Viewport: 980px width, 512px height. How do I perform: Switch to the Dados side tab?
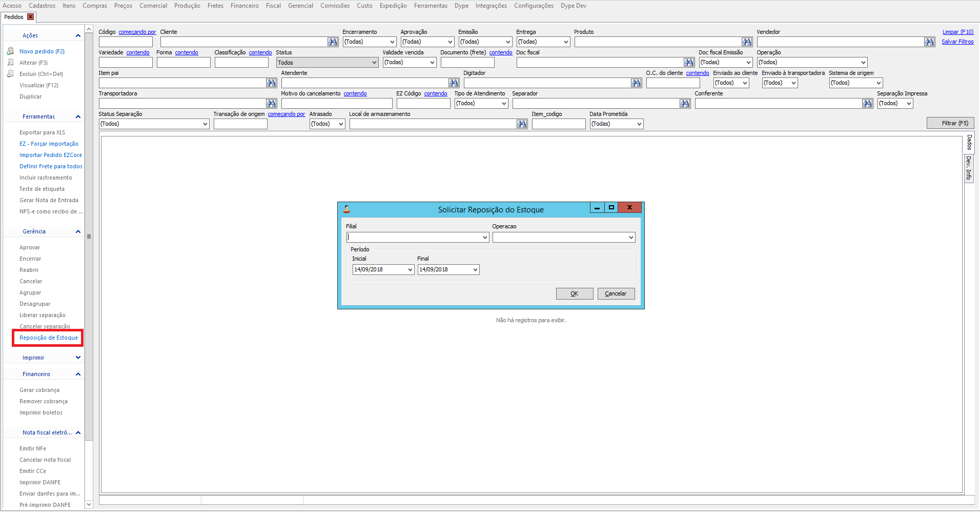pos(969,142)
